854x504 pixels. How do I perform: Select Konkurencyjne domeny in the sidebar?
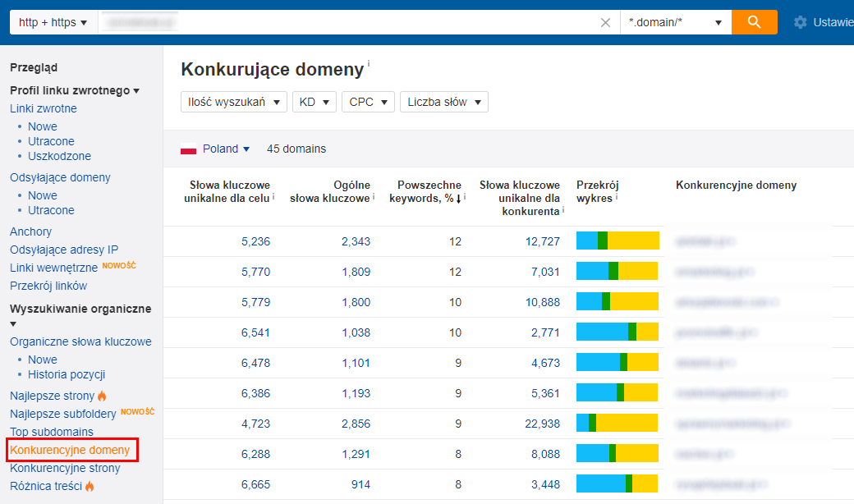click(x=70, y=450)
